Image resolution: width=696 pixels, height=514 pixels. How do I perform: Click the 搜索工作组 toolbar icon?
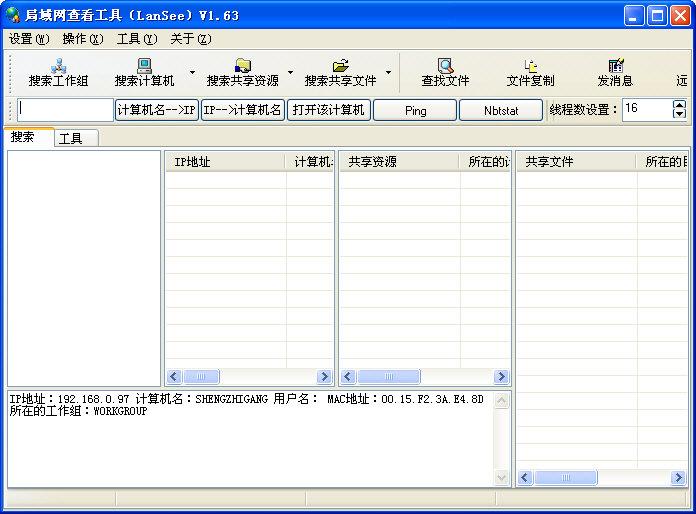58,66
